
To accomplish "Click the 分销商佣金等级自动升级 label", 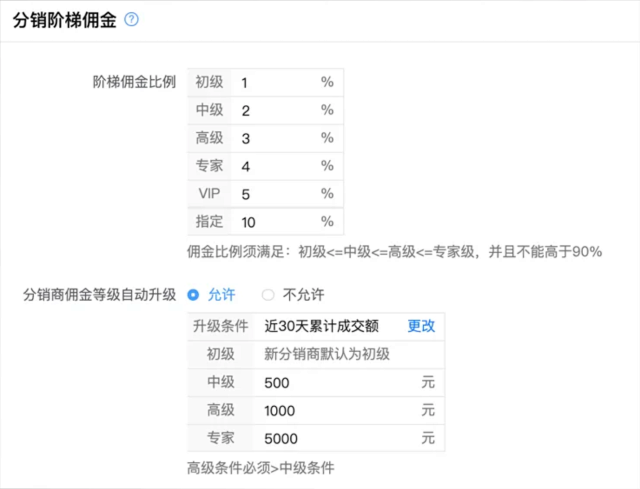I will click(100, 295).
